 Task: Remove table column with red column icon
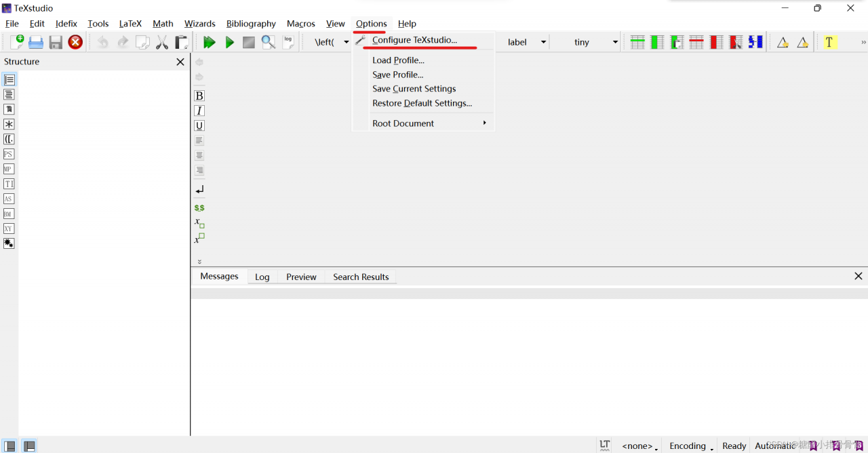tap(716, 42)
